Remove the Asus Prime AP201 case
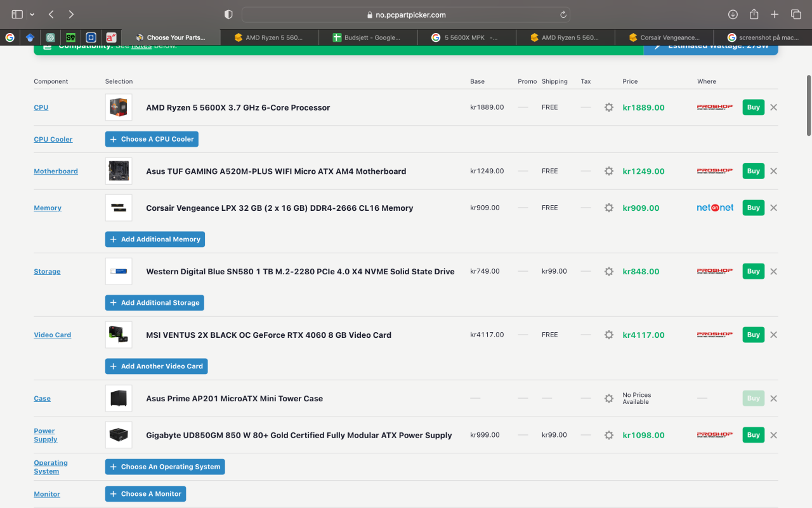812x508 pixels. pyautogui.click(x=773, y=398)
